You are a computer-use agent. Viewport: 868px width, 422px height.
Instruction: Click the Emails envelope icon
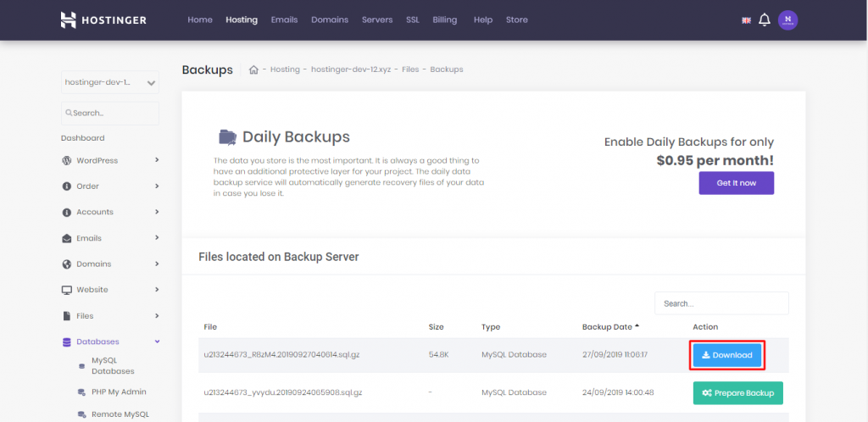tap(66, 238)
